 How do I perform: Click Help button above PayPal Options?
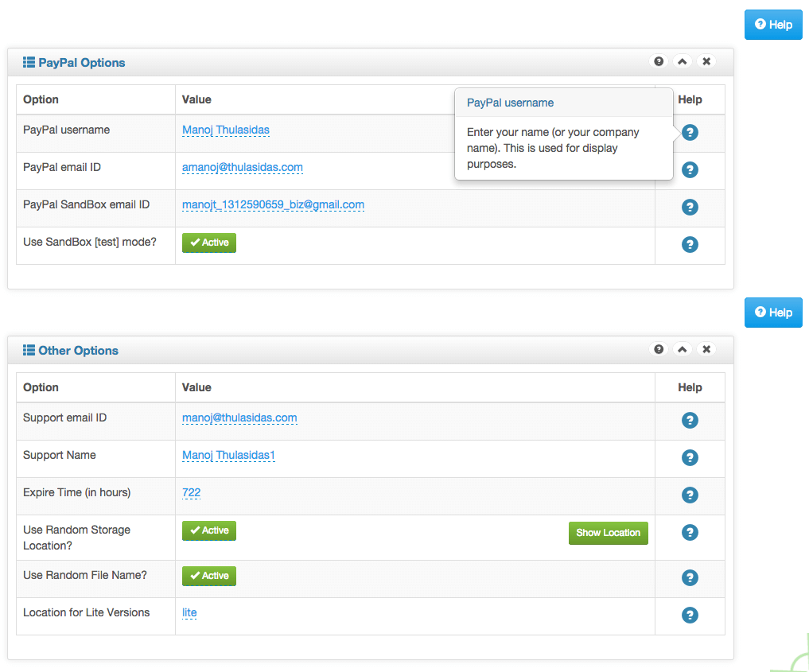[773, 24]
